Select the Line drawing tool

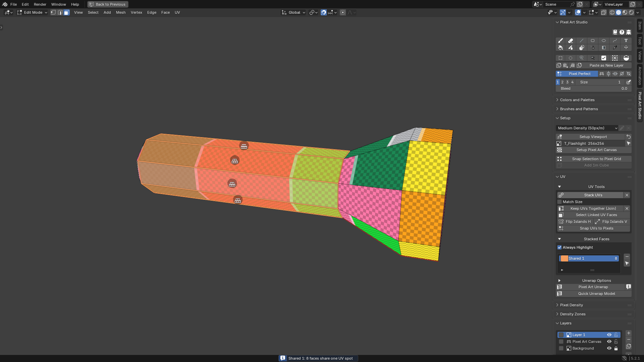click(582, 41)
